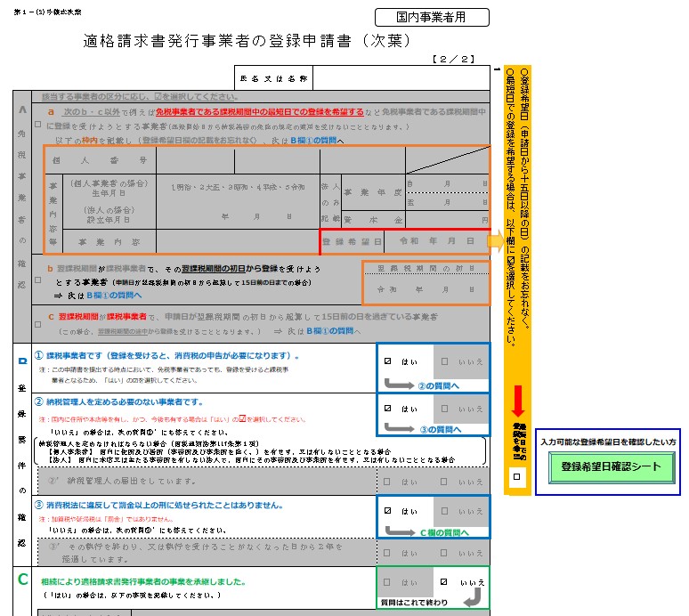The width and height of the screenshot is (689, 616).
Task: Toggle はい checkbox for question ① 課税事業者です
Action: click(x=387, y=361)
